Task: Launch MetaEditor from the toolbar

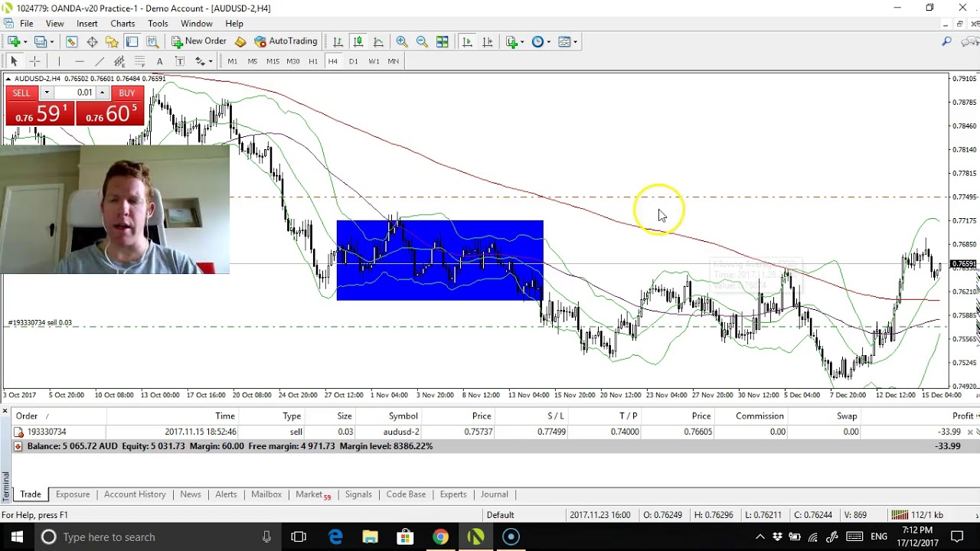Action: 240,41
